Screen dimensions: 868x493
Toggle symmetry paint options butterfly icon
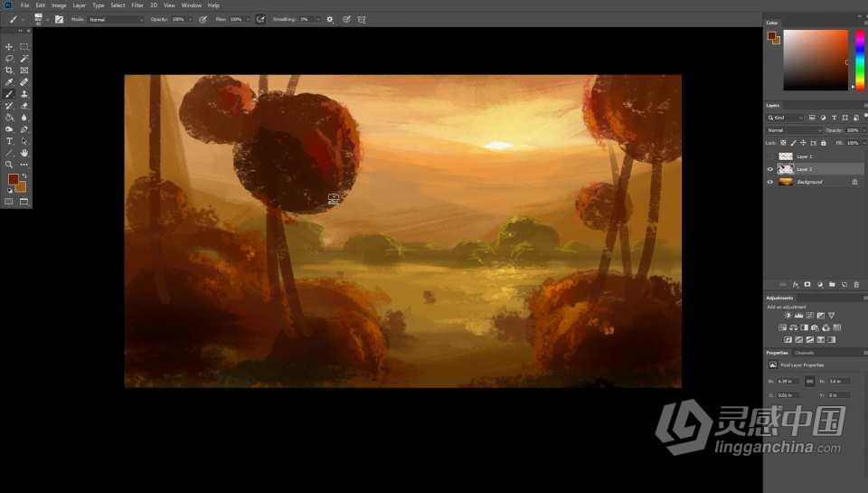(x=362, y=19)
